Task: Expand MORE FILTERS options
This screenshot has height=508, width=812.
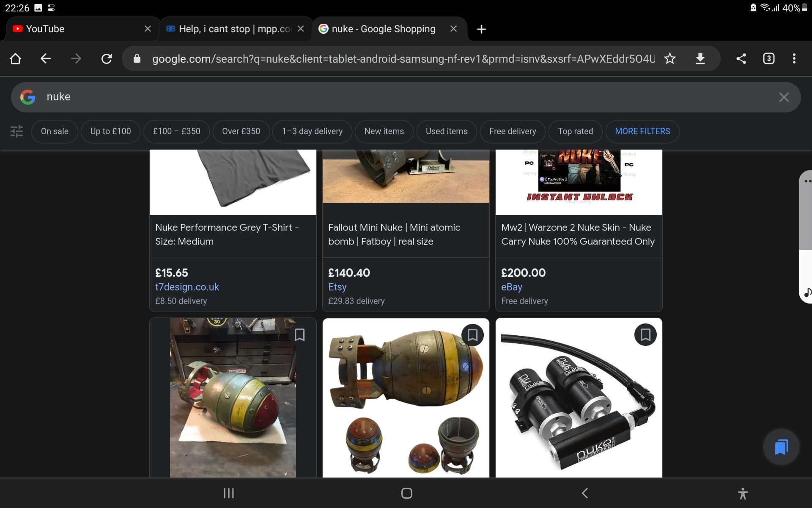Action: point(642,131)
